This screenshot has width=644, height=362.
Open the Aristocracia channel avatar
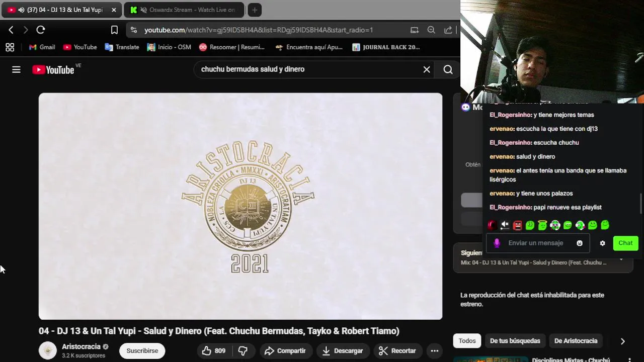point(48,350)
